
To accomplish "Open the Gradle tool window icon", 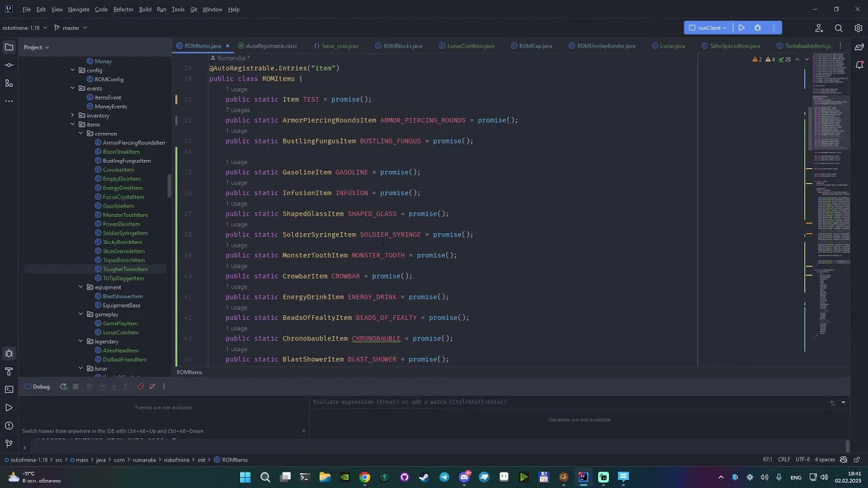I will pos(859,47).
